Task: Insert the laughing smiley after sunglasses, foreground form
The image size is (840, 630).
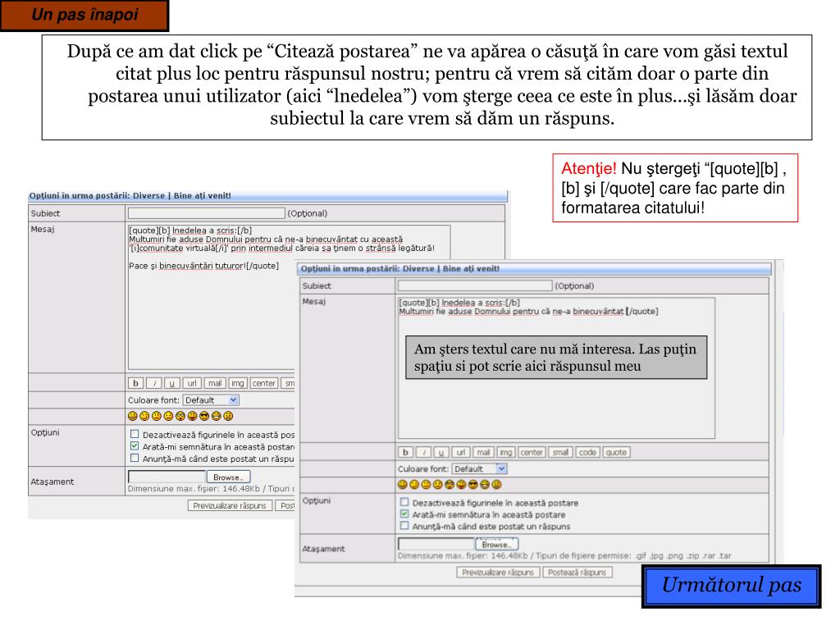Action: (485, 484)
